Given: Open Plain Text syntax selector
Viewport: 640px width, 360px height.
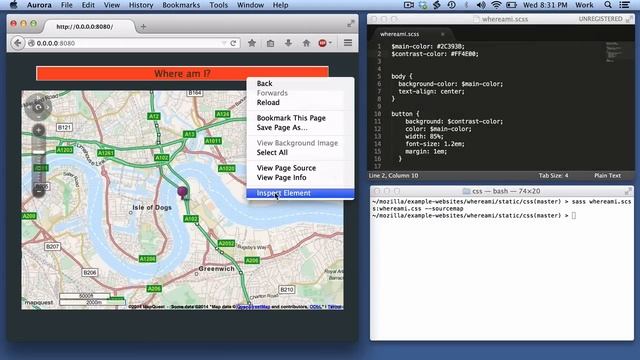Looking at the screenshot, I should 607,176.
